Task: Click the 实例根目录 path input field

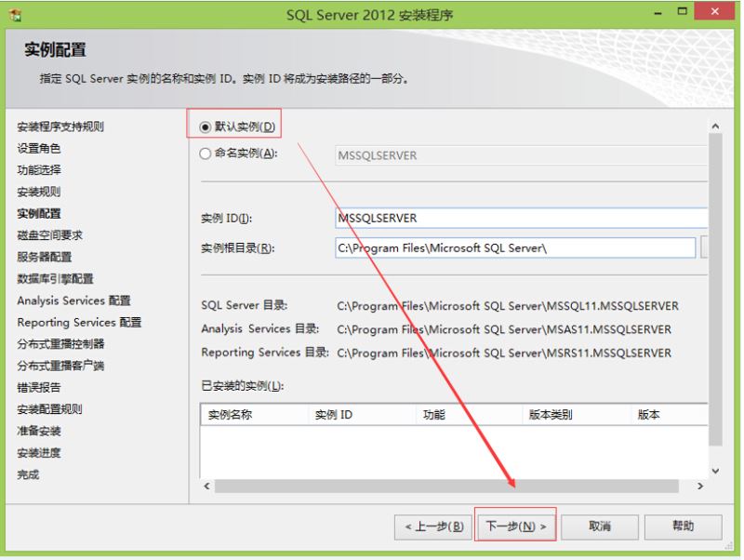Action: pos(515,247)
